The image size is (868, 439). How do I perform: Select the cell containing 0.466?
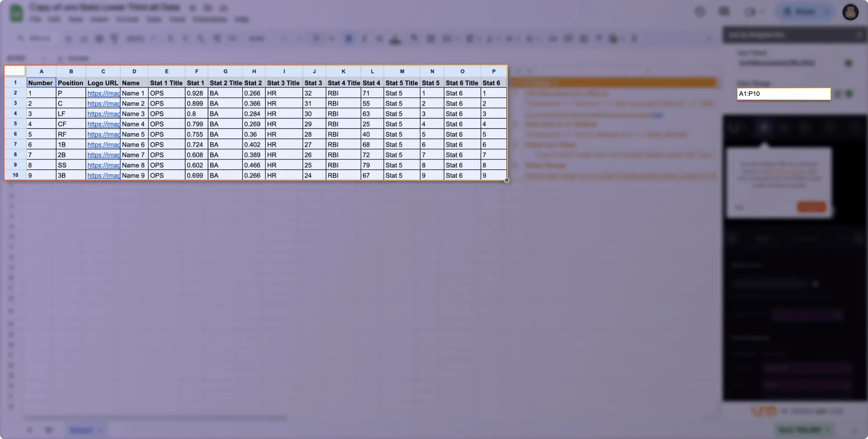tap(254, 165)
